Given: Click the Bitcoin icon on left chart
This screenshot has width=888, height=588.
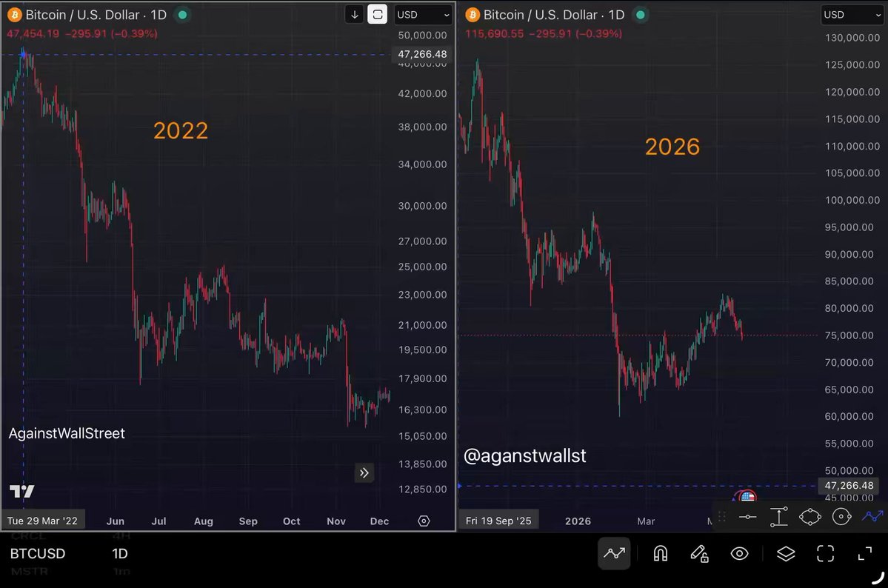Looking at the screenshot, I should (14, 15).
